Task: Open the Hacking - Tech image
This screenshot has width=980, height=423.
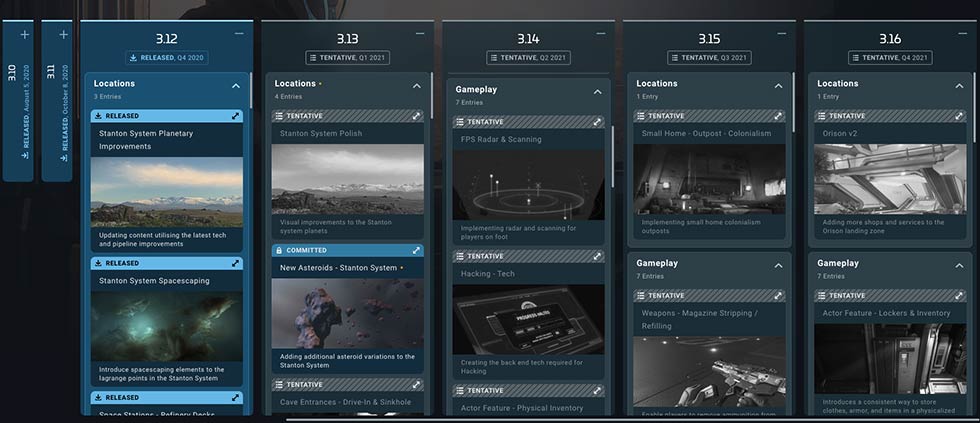Action: 528,320
